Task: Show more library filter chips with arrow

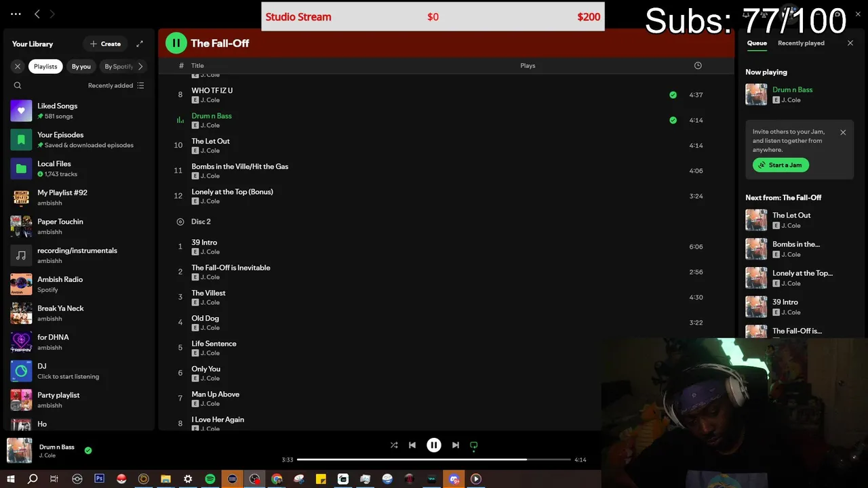Action: pyautogui.click(x=140, y=66)
